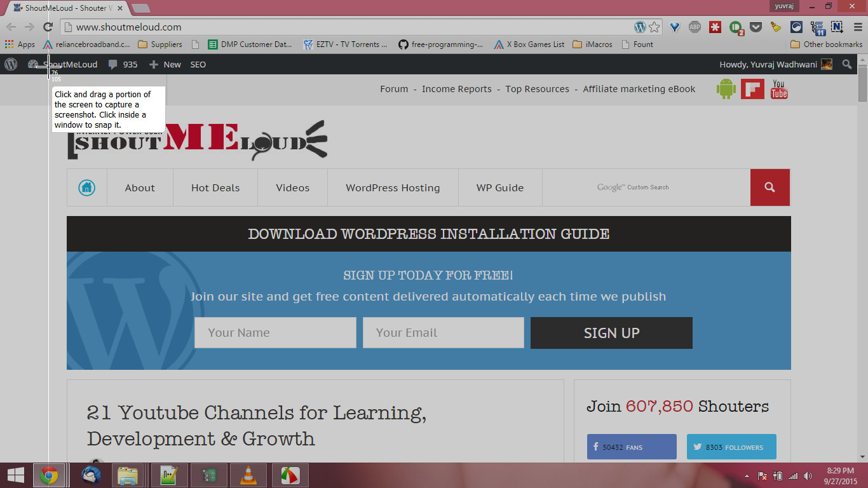
Task: Select the ShoutMeLoud browser tab
Action: pos(66,8)
